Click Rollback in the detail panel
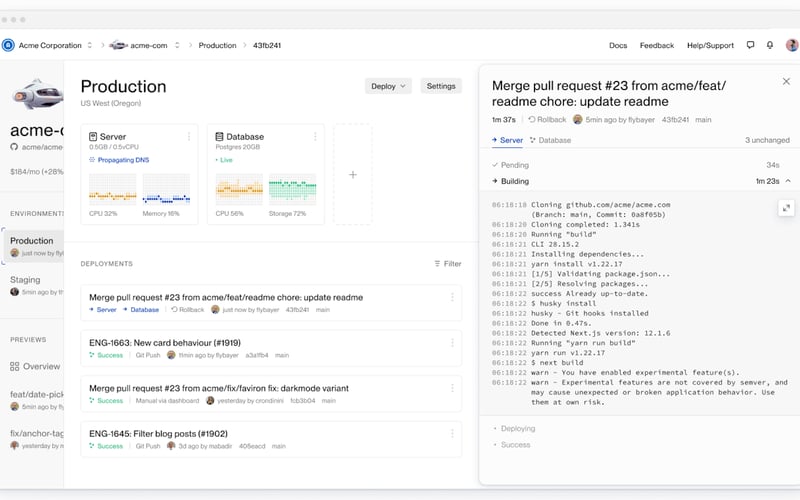This screenshot has height=500, width=800. (x=547, y=119)
